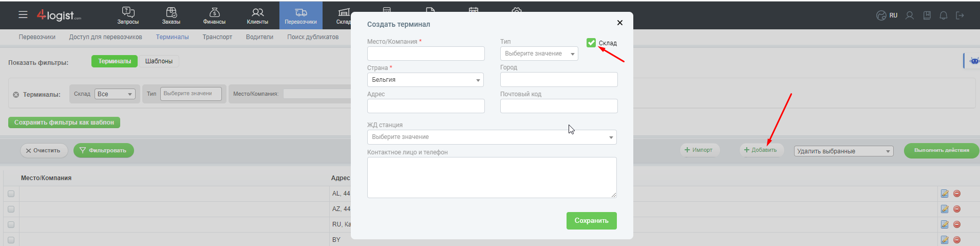Go to the Водители tab
The width and height of the screenshot is (980, 246).
[x=259, y=37]
